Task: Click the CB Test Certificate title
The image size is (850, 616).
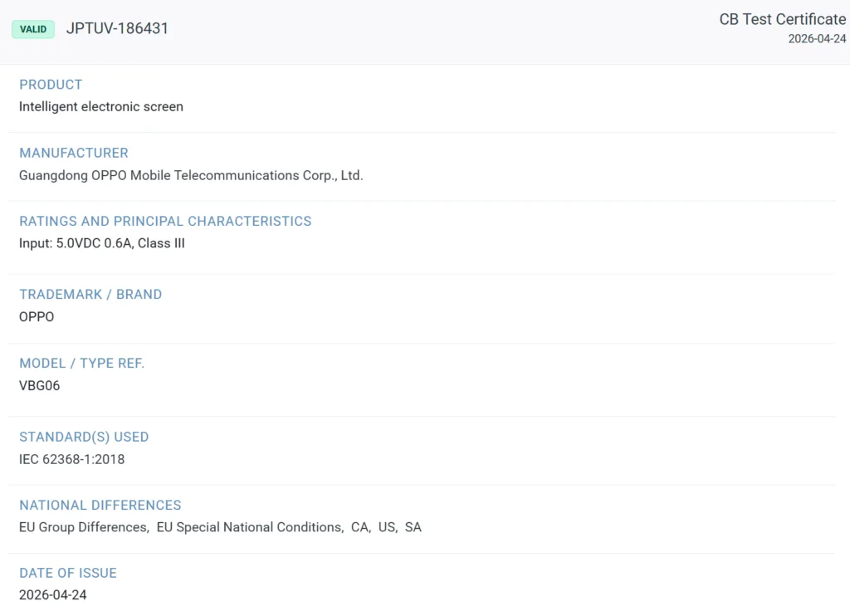Action: pyautogui.click(x=782, y=20)
